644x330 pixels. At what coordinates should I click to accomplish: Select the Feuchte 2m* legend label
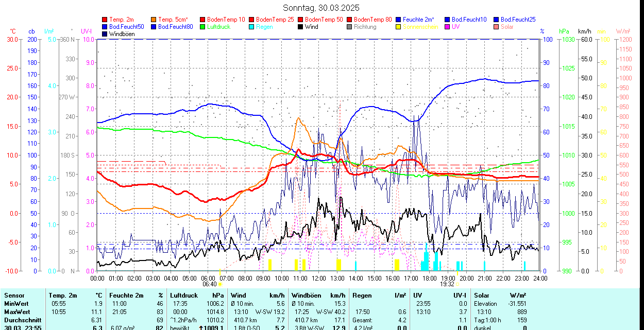point(418,20)
